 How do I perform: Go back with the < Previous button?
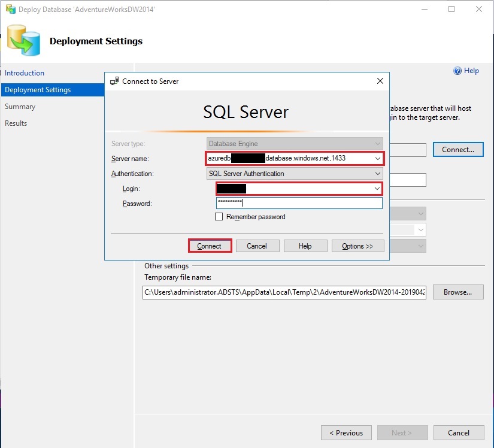point(346,433)
